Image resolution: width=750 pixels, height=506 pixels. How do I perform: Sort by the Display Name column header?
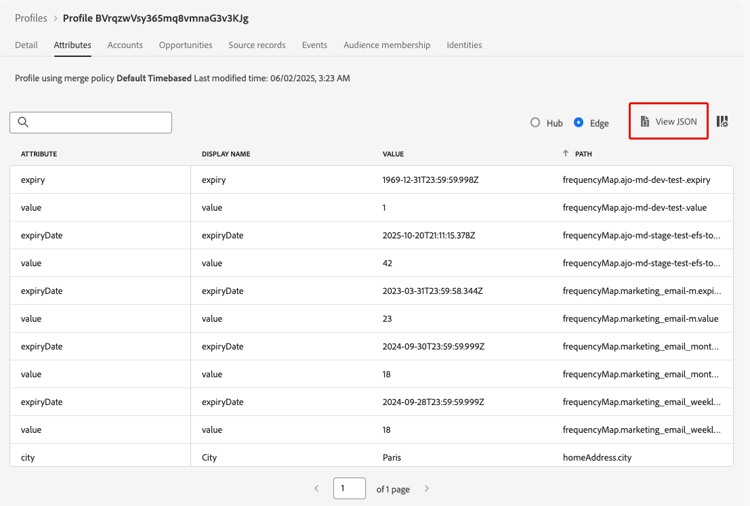pyautogui.click(x=226, y=154)
